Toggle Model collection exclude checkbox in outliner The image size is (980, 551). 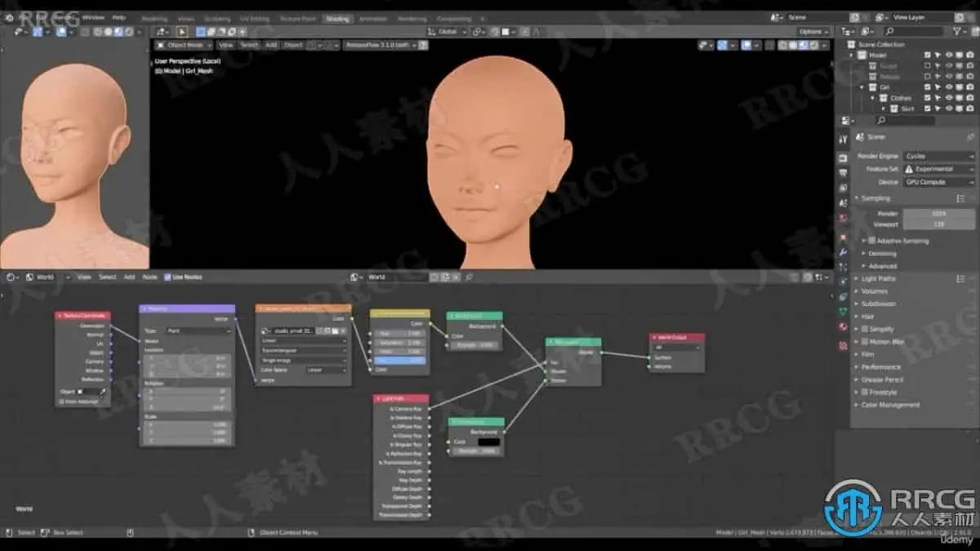(x=927, y=55)
